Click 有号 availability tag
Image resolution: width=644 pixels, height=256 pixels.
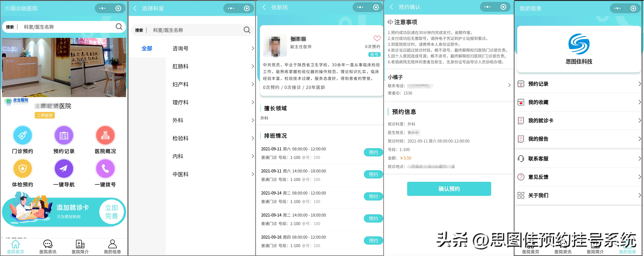click(374, 55)
